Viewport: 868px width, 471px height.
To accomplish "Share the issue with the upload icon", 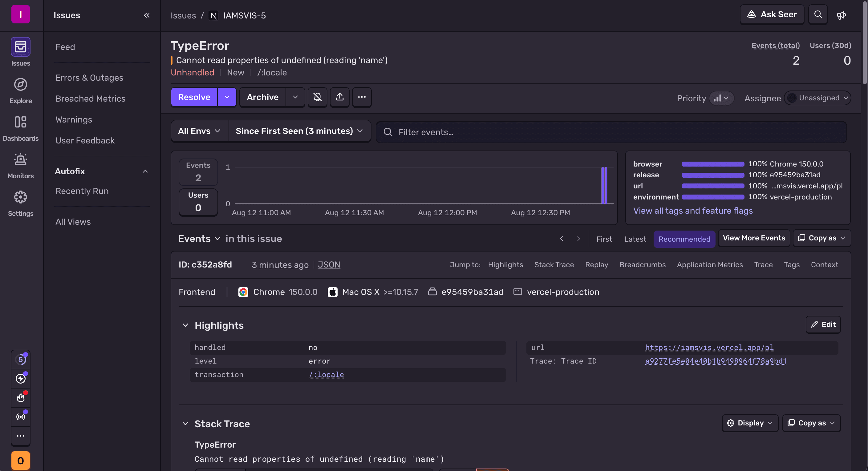I will [340, 97].
